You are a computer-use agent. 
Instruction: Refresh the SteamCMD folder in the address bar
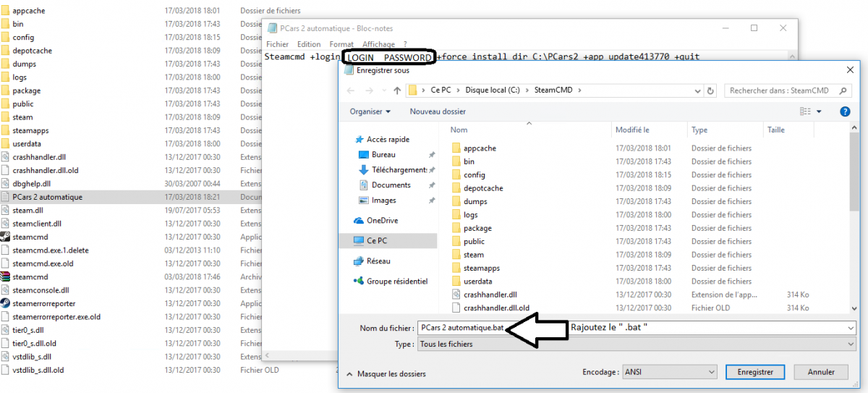click(710, 91)
